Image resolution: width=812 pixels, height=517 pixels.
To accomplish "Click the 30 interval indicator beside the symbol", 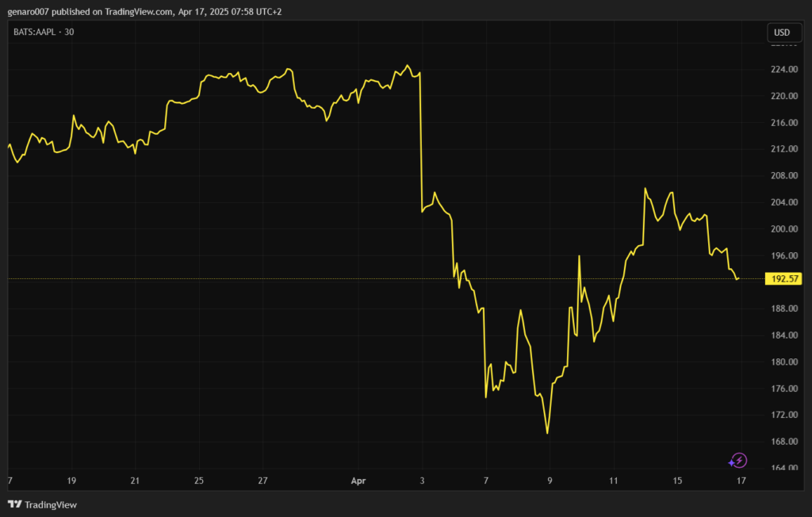I will click(69, 32).
